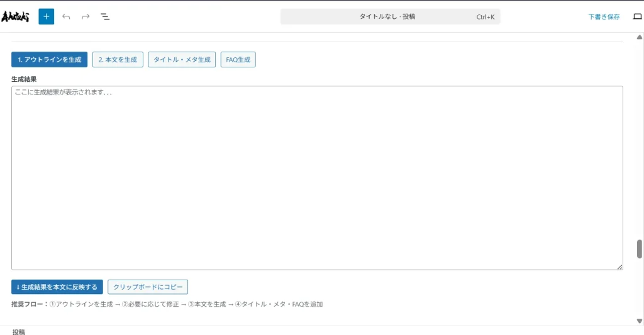Open the block inserter plus button
This screenshot has width=644, height=335.
tap(46, 16)
